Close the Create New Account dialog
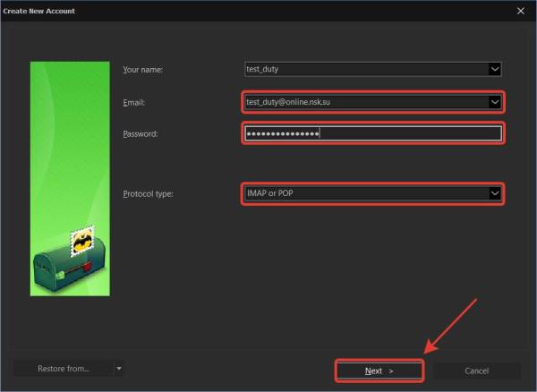Screen dimensions: 537x392 click(x=520, y=11)
